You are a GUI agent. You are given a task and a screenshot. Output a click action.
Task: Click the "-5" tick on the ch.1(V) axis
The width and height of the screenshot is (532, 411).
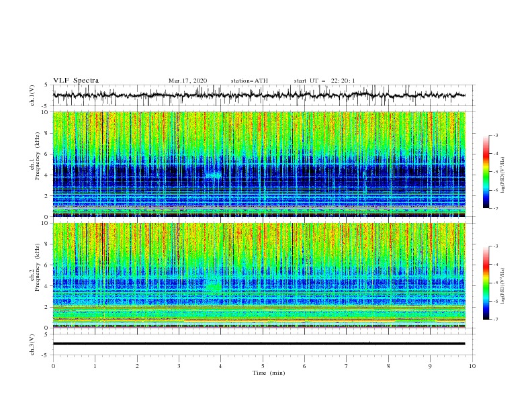[45, 106]
